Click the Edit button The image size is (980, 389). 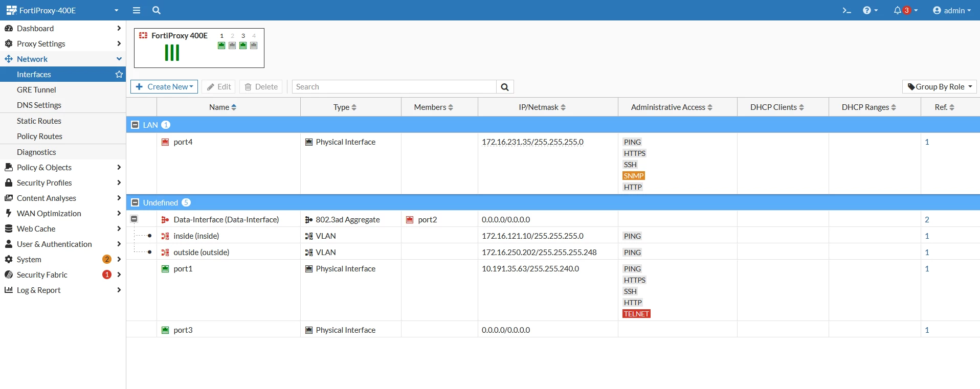coord(218,87)
